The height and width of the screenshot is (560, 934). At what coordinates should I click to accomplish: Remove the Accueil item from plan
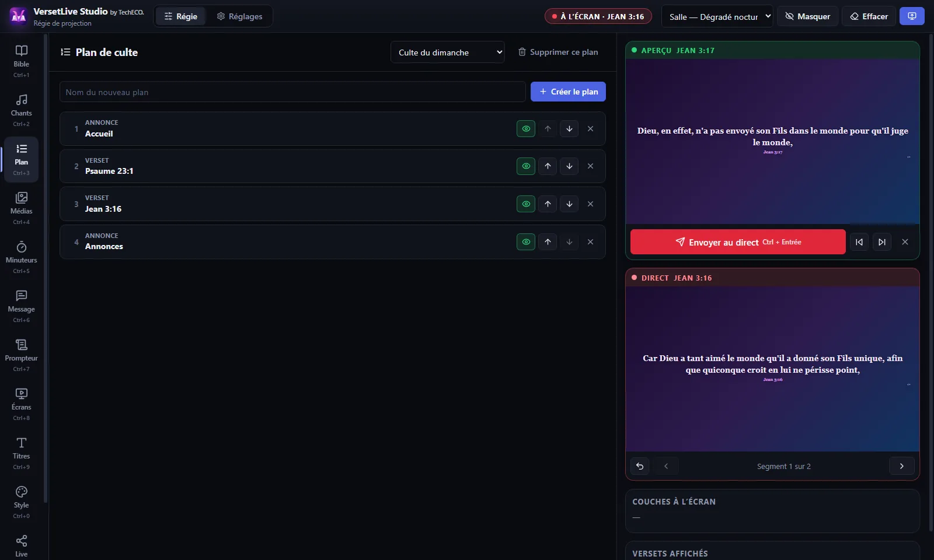(x=591, y=129)
